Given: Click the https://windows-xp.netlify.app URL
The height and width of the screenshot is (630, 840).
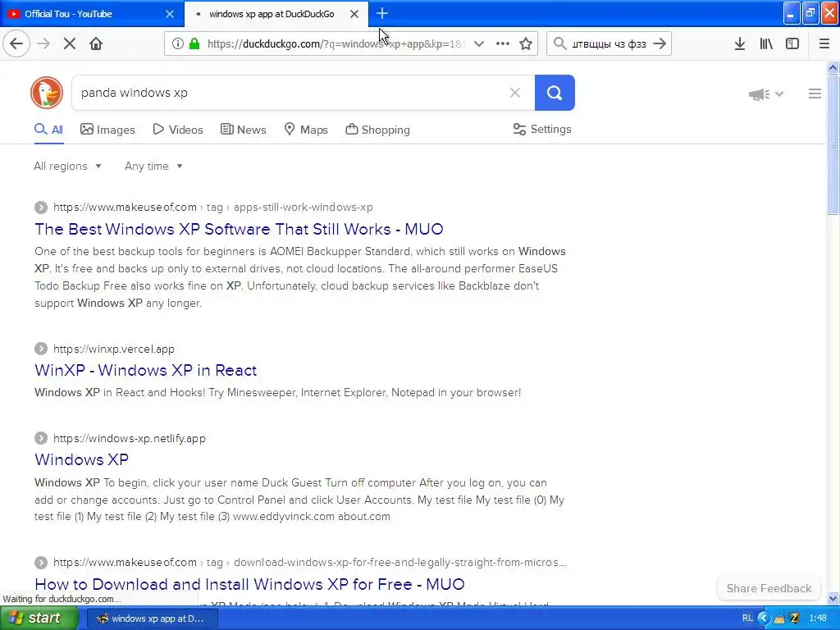Looking at the screenshot, I should pos(130,439).
